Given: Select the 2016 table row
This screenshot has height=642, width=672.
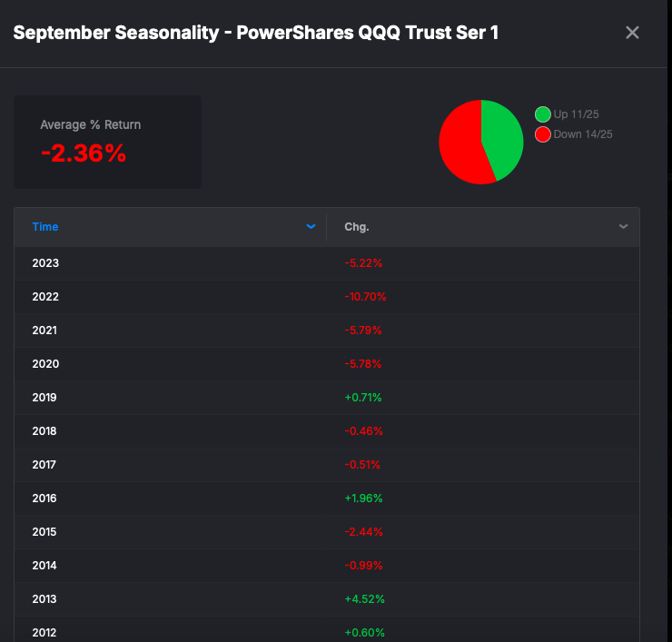Looking at the screenshot, I should tap(327, 498).
